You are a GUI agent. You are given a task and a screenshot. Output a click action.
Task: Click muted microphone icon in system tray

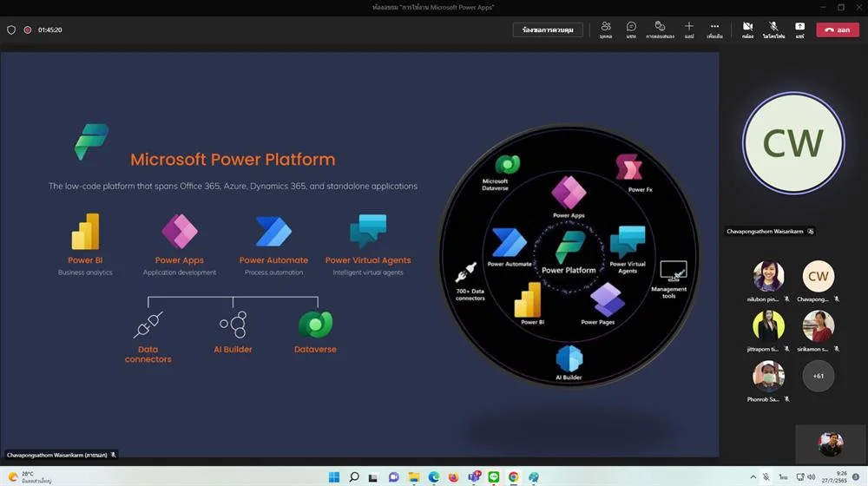click(766, 477)
